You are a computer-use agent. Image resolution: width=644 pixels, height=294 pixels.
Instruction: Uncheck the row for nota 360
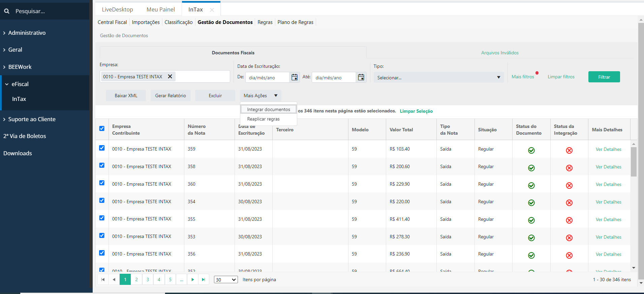click(x=102, y=183)
